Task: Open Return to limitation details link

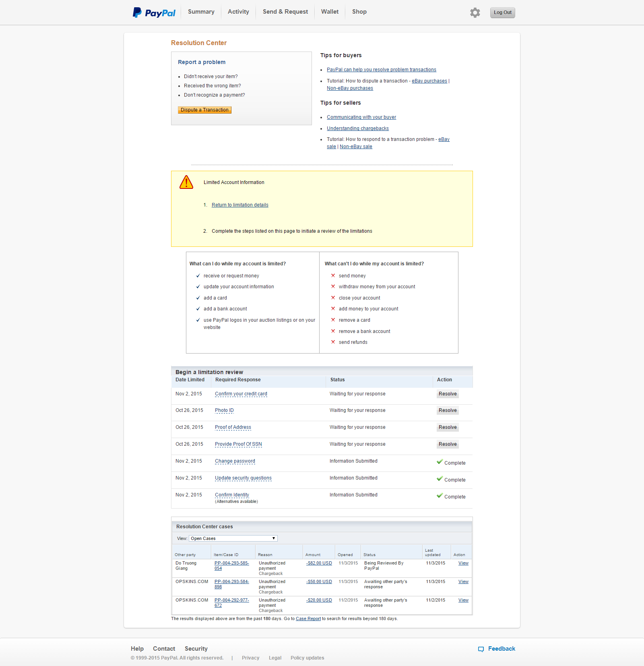Action: [240, 205]
